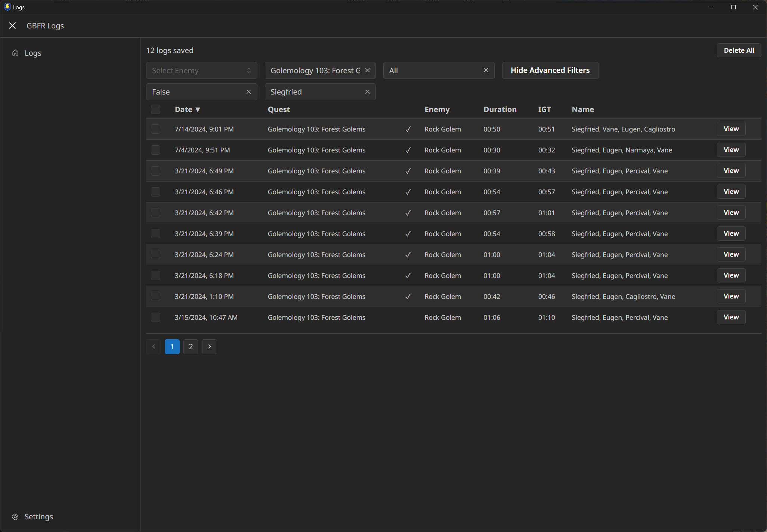Go to previous page with the left arrow icon
The width and height of the screenshot is (767, 532).
(x=154, y=347)
